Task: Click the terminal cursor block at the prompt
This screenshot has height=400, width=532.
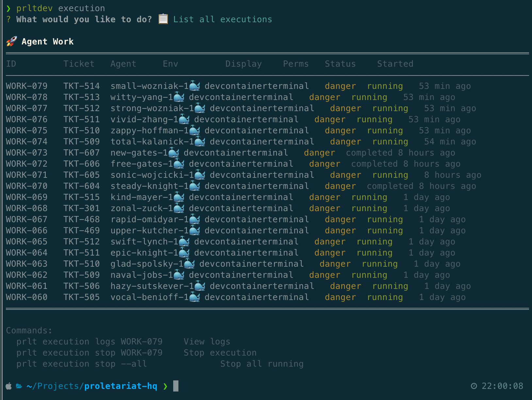Action: click(x=176, y=386)
